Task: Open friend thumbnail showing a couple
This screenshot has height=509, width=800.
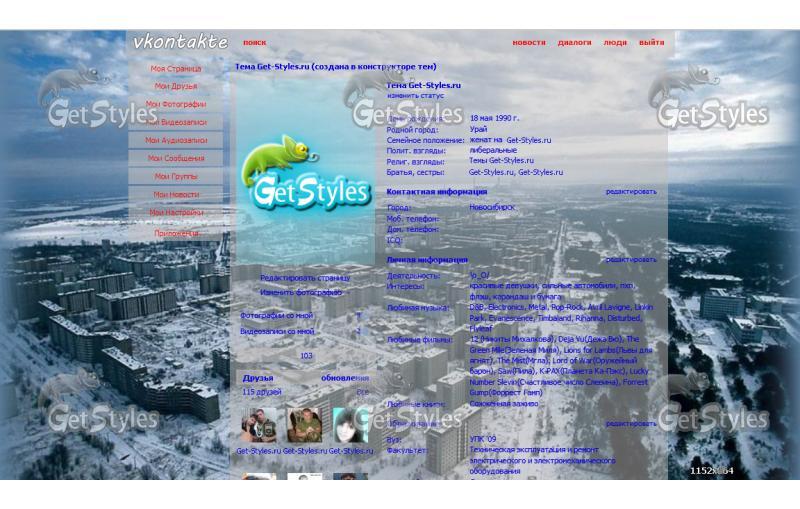Action: coord(259,425)
